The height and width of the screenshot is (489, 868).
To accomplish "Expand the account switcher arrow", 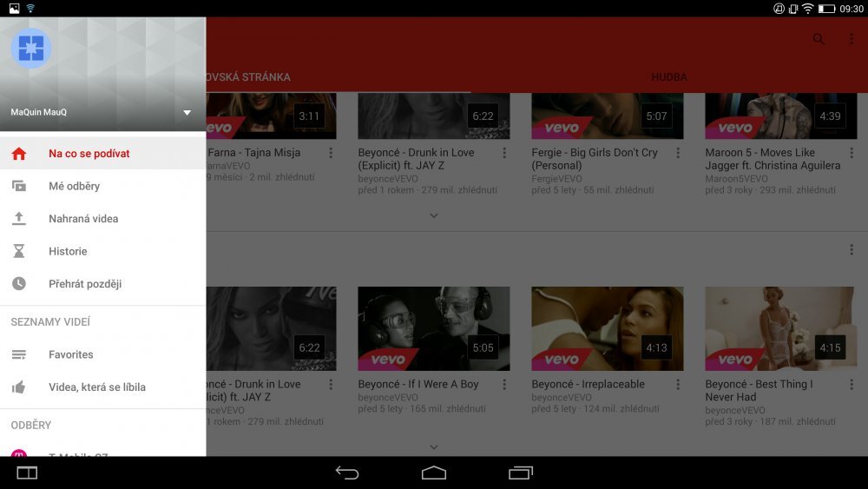I will tap(187, 113).
